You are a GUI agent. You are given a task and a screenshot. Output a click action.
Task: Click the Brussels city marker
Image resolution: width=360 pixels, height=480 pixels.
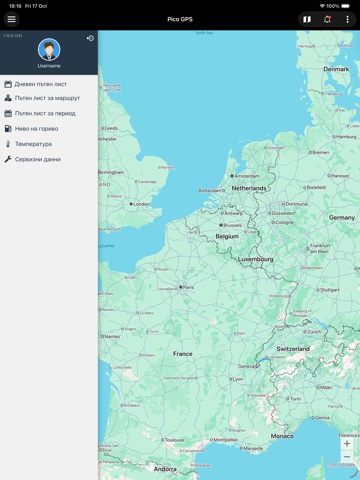(x=221, y=225)
